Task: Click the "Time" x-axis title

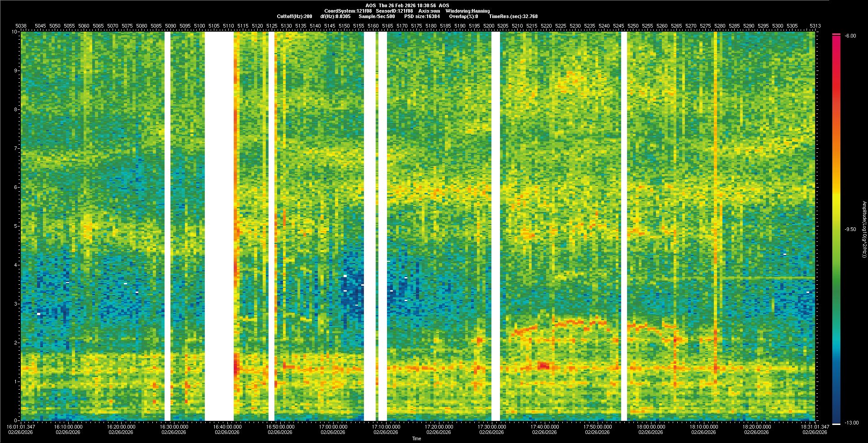Action: tap(416, 438)
